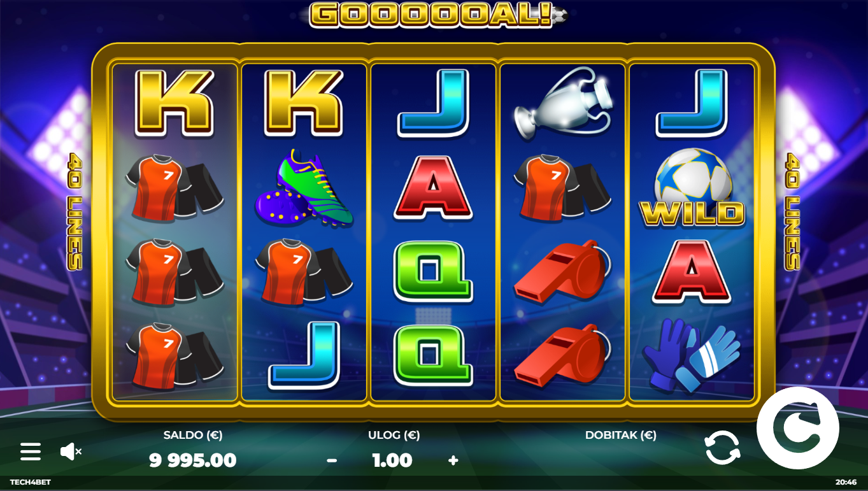Click the blue goalkeeper gloves symbol
This screenshot has height=491, width=868.
pyautogui.click(x=692, y=355)
